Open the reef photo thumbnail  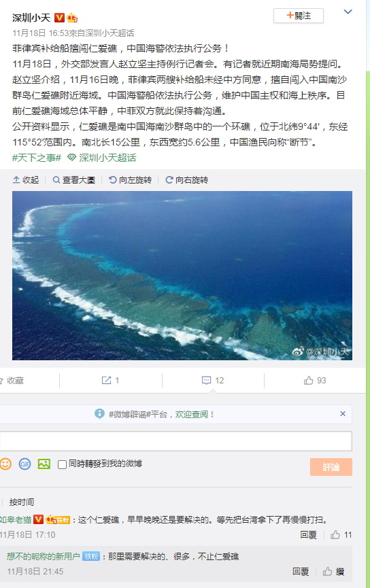coord(182,275)
